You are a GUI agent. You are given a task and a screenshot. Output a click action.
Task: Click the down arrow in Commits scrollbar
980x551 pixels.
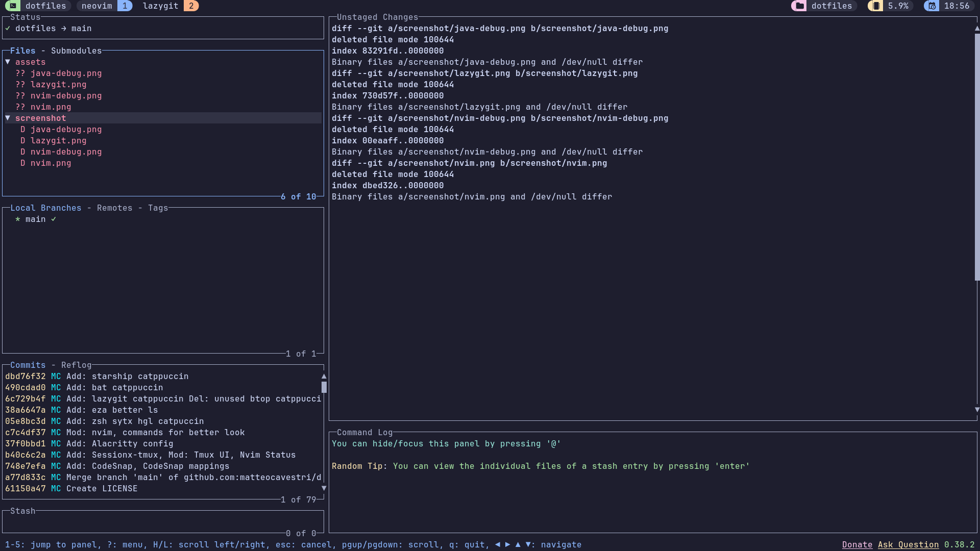pos(324,488)
